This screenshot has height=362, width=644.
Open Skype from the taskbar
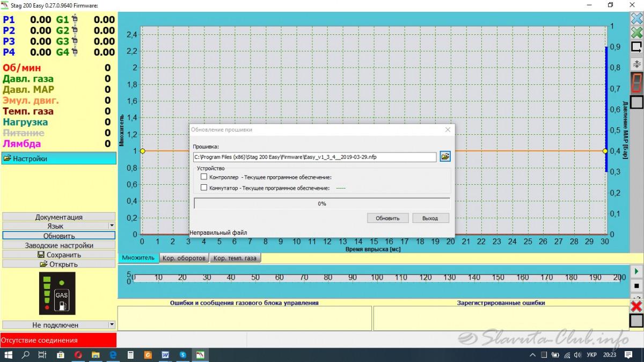point(182,355)
